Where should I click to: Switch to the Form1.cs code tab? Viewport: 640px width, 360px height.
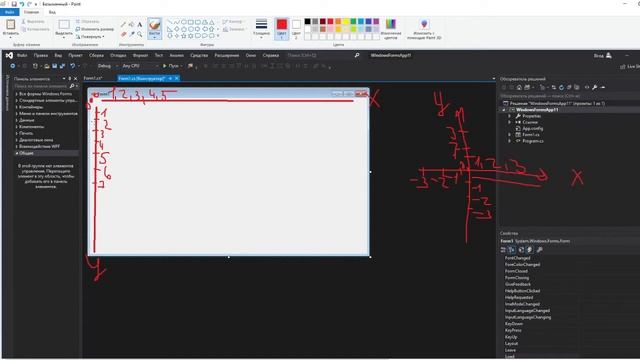pos(93,78)
